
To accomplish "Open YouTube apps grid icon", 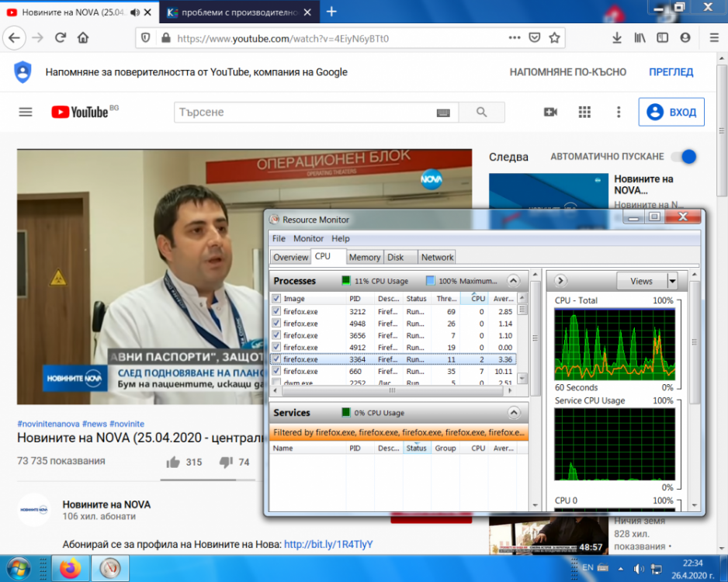I will point(584,112).
